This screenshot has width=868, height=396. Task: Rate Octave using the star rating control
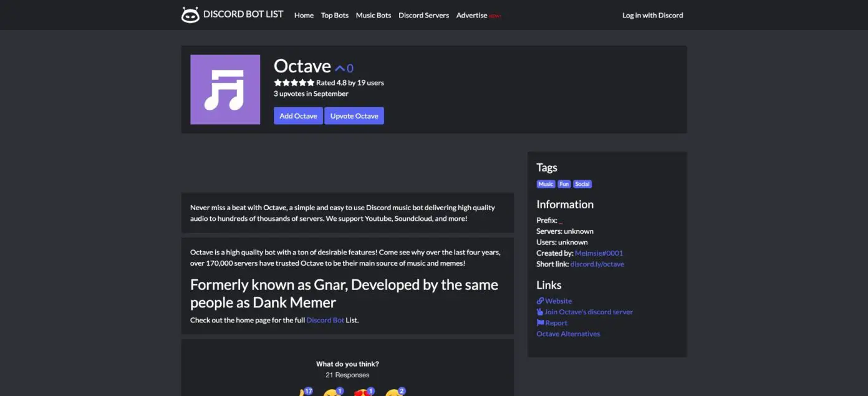coord(294,82)
